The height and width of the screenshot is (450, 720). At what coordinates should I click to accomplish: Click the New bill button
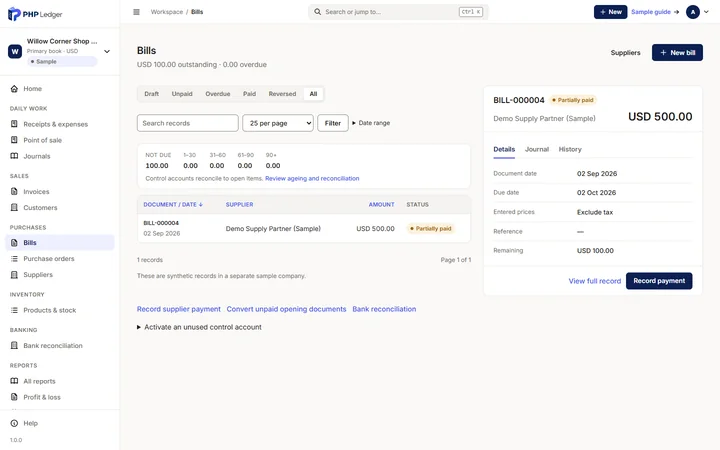click(677, 53)
